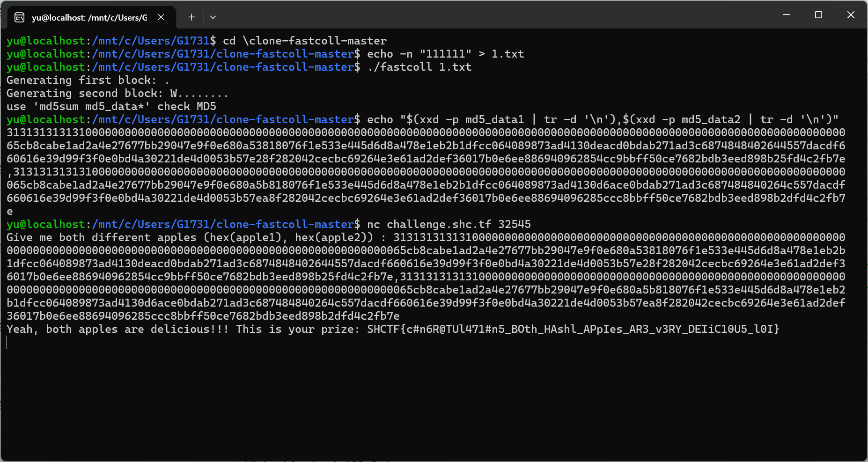868x462 pixels.
Task: Click the 'use md5sum md5_data*' hint line
Action: click(111, 106)
